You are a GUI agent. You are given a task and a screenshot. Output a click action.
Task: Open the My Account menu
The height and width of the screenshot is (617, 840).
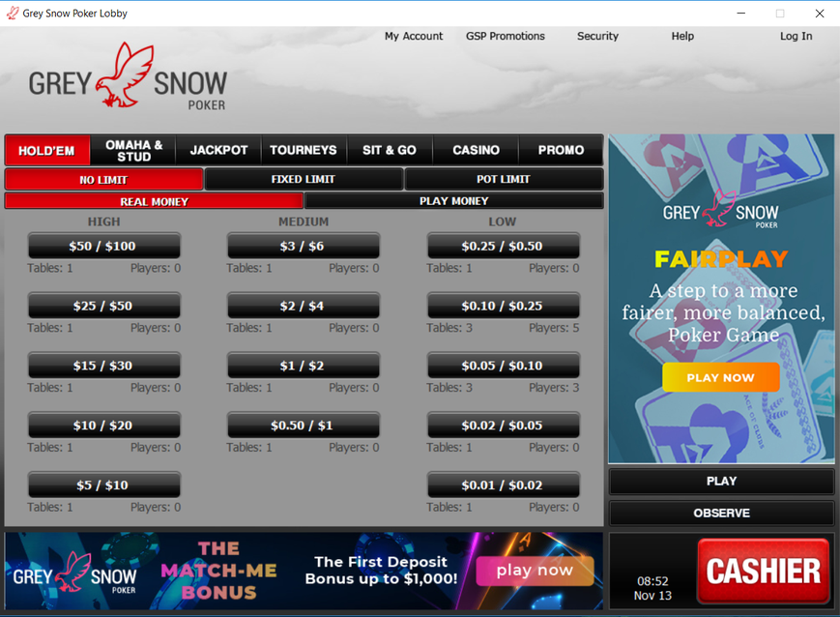(x=414, y=36)
